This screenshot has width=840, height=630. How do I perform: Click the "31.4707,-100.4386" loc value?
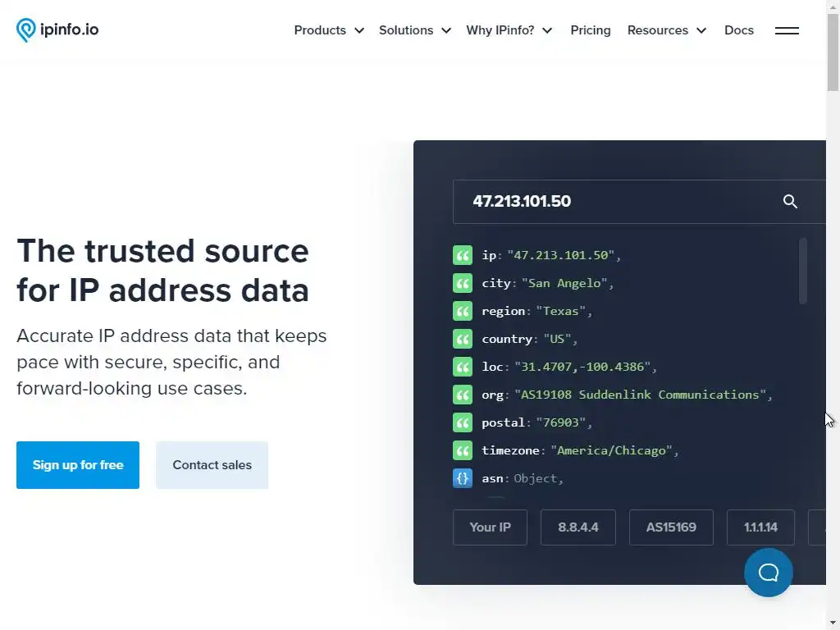[x=582, y=367]
